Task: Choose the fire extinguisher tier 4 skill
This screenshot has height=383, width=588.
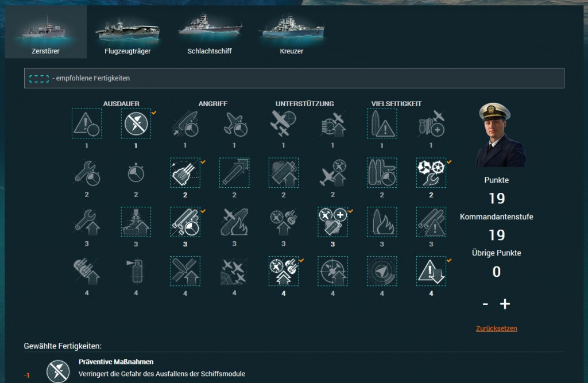Action: coord(136,271)
